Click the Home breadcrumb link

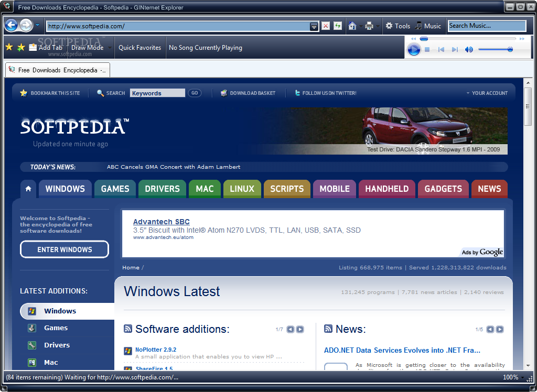click(x=131, y=268)
